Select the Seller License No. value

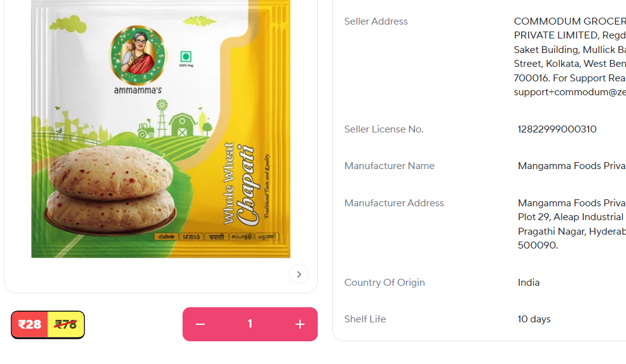(557, 129)
